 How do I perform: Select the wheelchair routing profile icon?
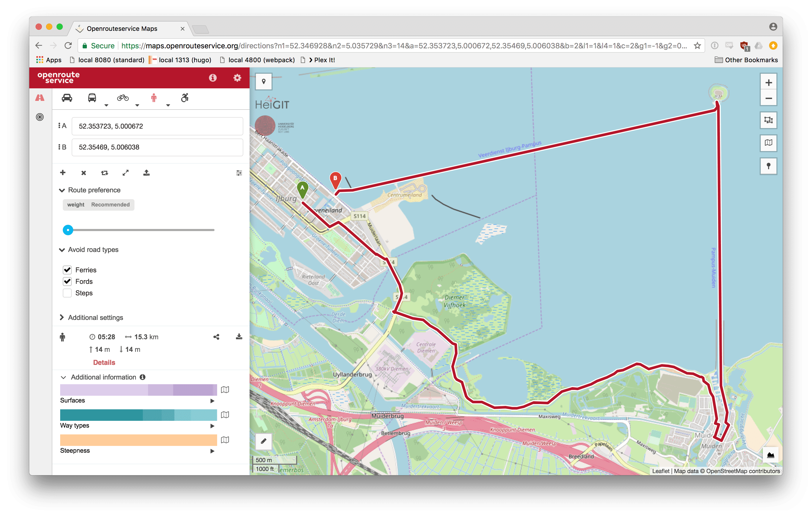pos(184,98)
